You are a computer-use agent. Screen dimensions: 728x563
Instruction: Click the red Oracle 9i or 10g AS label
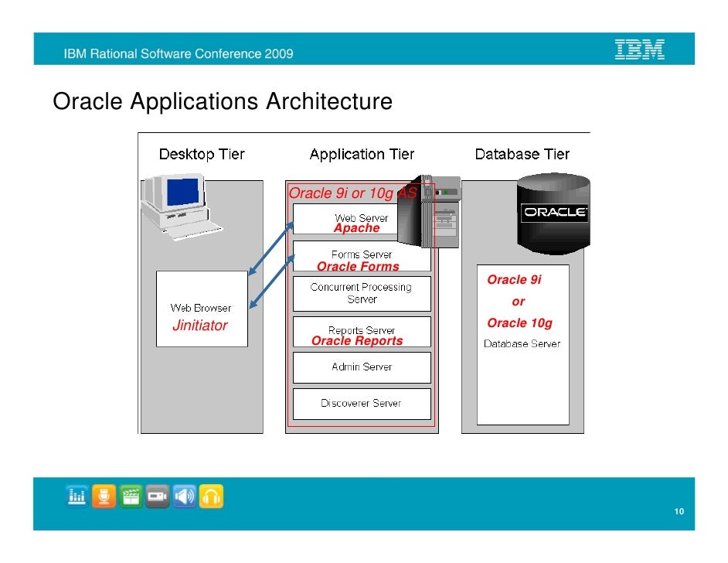pyautogui.click(x=353, y=193)
